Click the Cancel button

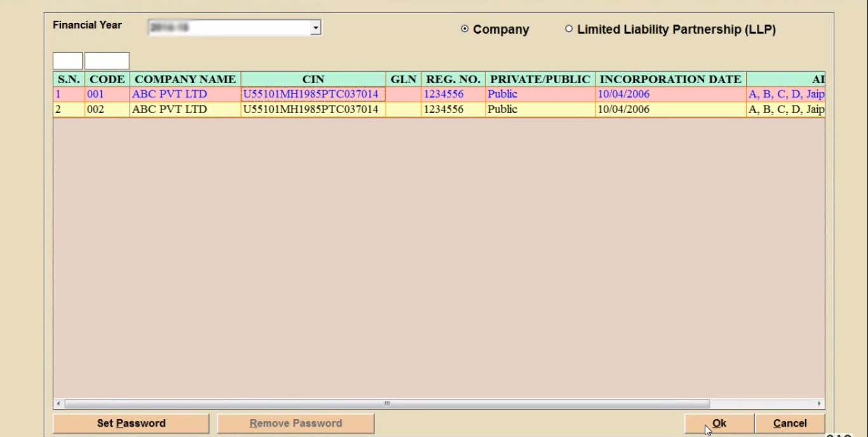coord(790,424)
